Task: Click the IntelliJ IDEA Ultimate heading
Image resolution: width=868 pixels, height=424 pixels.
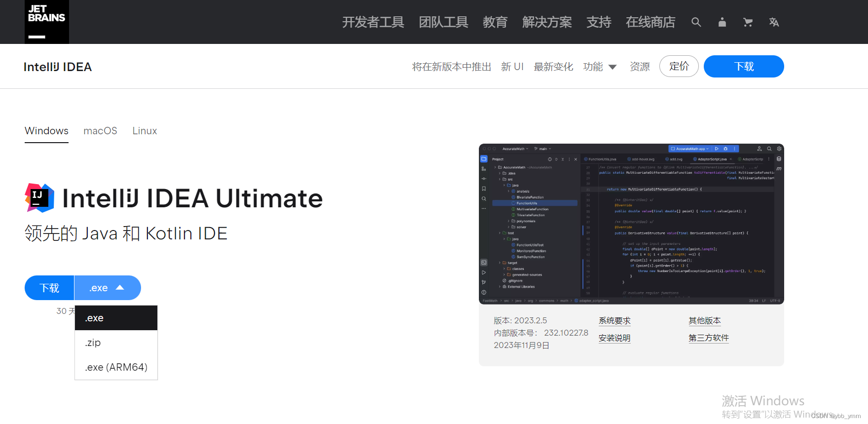Action: click(x=192, y=198)
